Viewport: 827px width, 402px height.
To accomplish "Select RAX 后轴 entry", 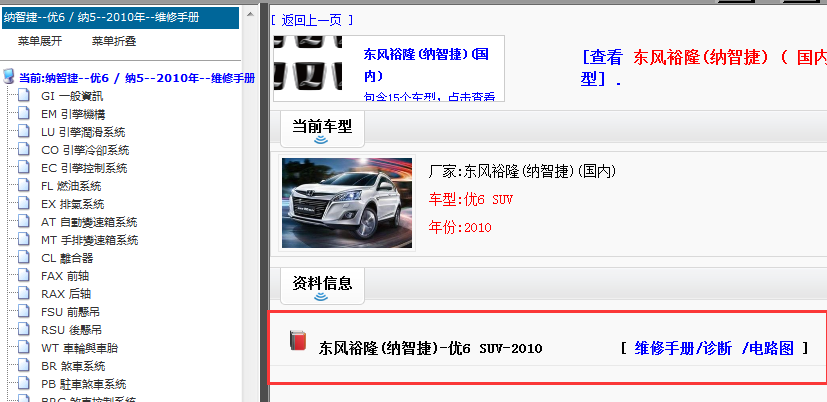I will pyautogui.click(x=66, y=294).
